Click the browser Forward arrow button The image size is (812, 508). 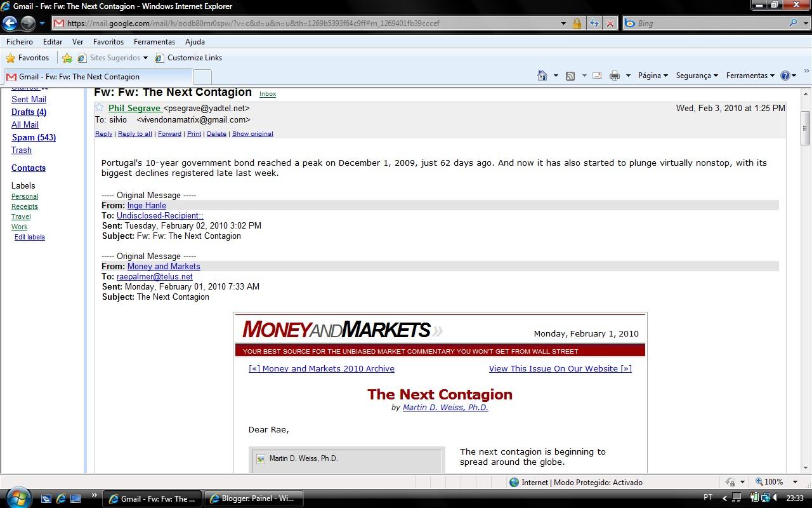[x=28, y=23]
